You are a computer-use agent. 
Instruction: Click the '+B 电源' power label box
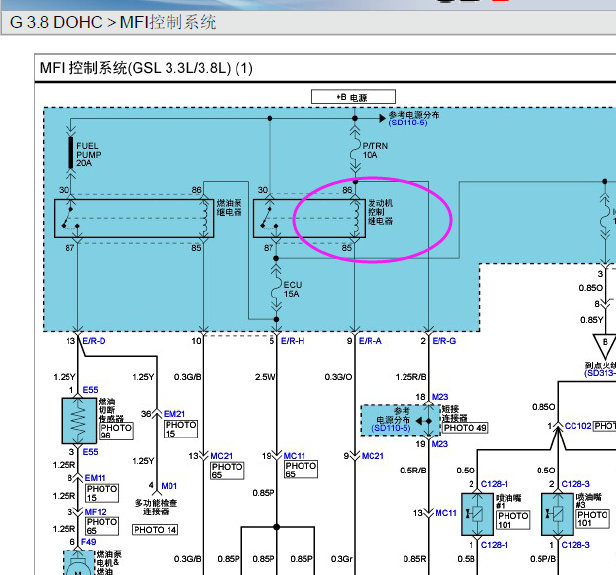[353, 97]
